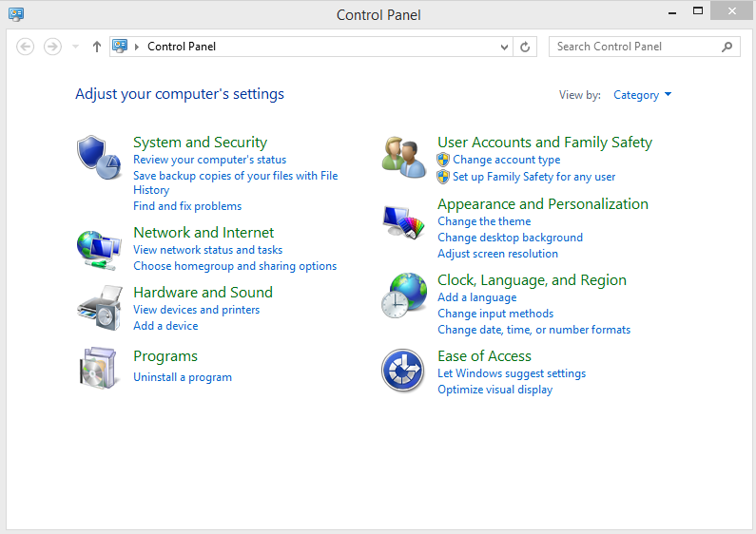Viewport: 756px width, 534px height.
Task: Open System and Security category
Action: pyautogui.click(x=200, y=143)
